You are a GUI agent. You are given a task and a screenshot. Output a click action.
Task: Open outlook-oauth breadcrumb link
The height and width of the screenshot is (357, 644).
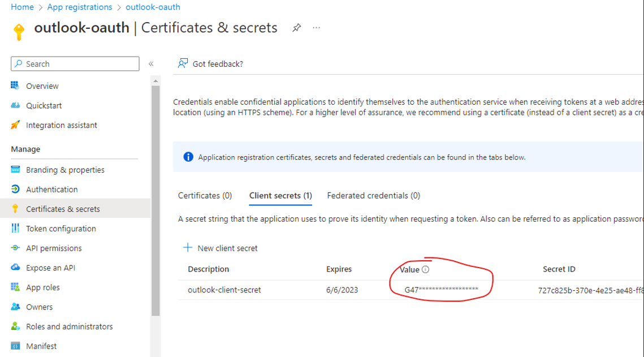click(153, 7)
